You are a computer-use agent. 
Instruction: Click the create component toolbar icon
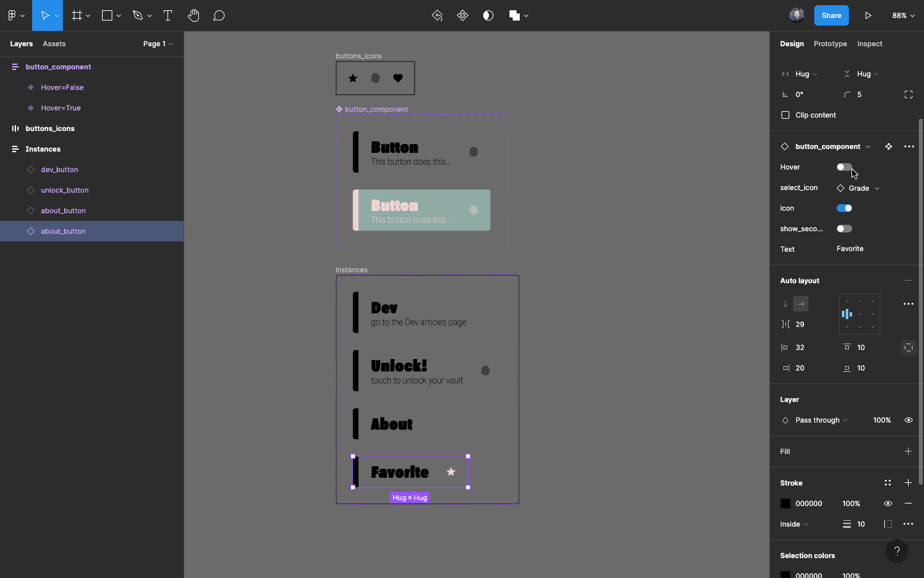(x=463, y=15)
